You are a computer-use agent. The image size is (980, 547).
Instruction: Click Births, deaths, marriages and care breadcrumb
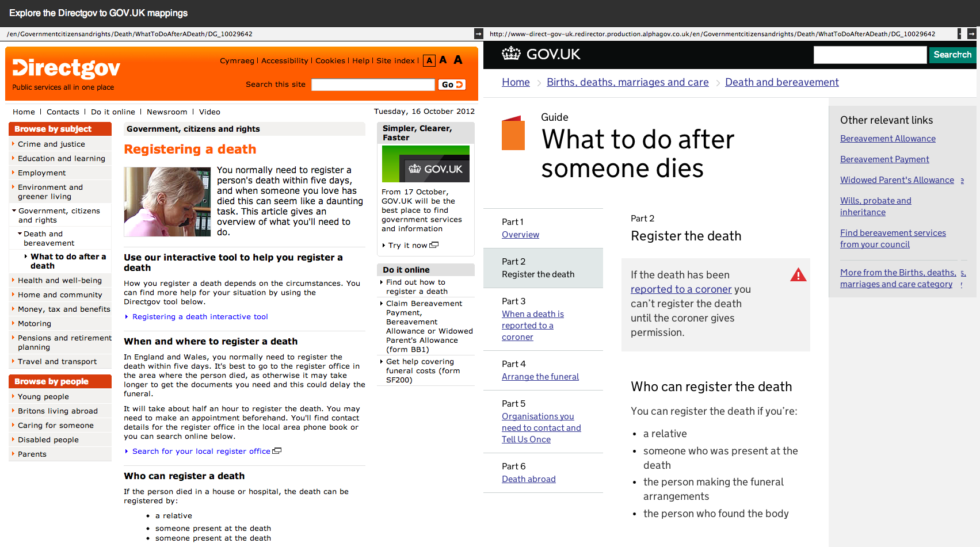[x=628, y=82]
